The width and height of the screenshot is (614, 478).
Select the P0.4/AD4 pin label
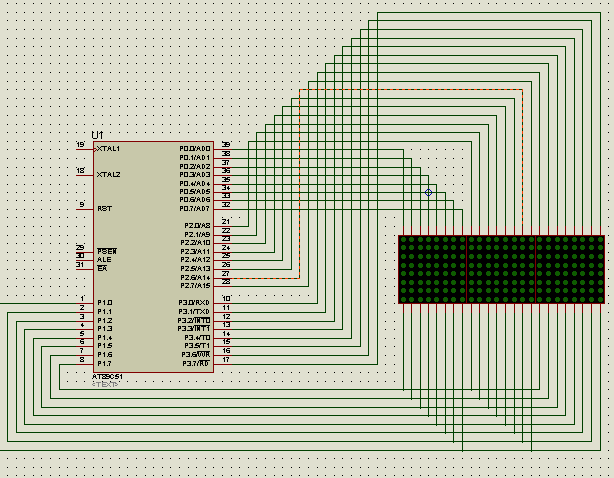195,184
